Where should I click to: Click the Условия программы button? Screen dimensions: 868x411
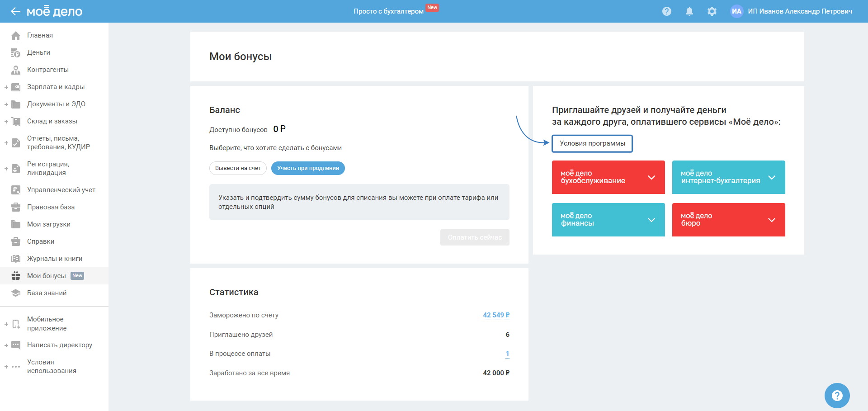592,144
